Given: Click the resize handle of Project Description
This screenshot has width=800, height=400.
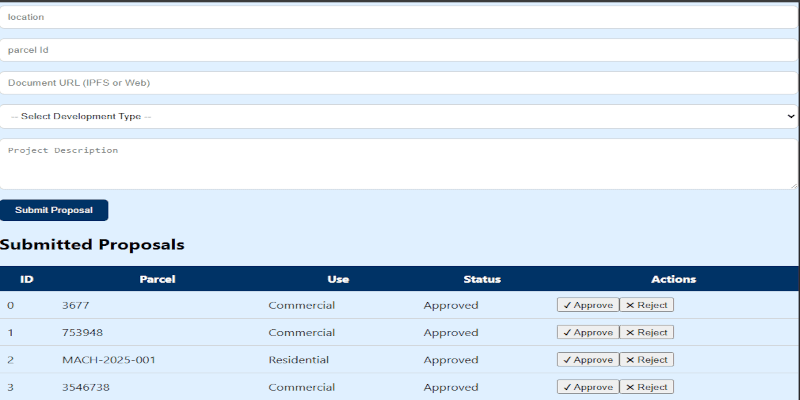Looking at the screenshot, I should click(x=794, y=185).
